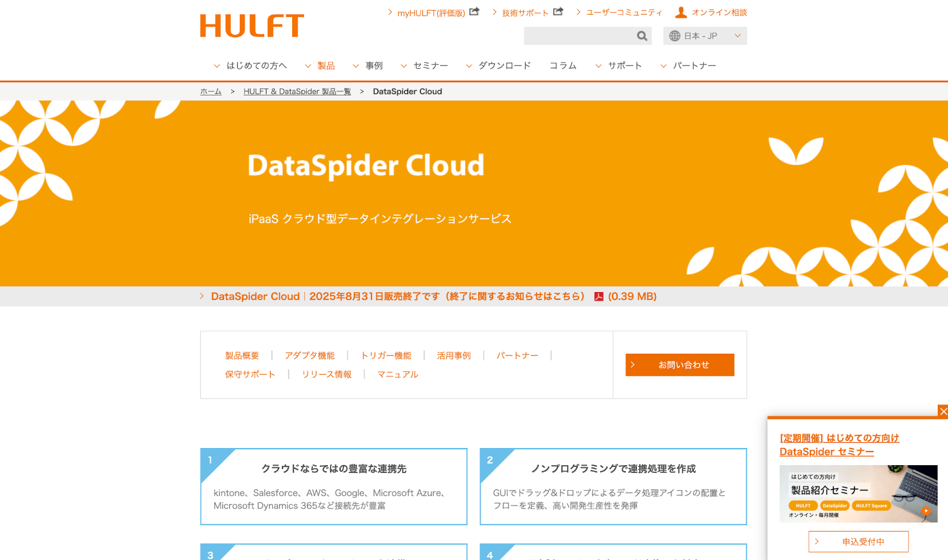Click the DataSpider Cloud breadcrumb text
This screenshot has width=948, height=560.
(408, 92)
